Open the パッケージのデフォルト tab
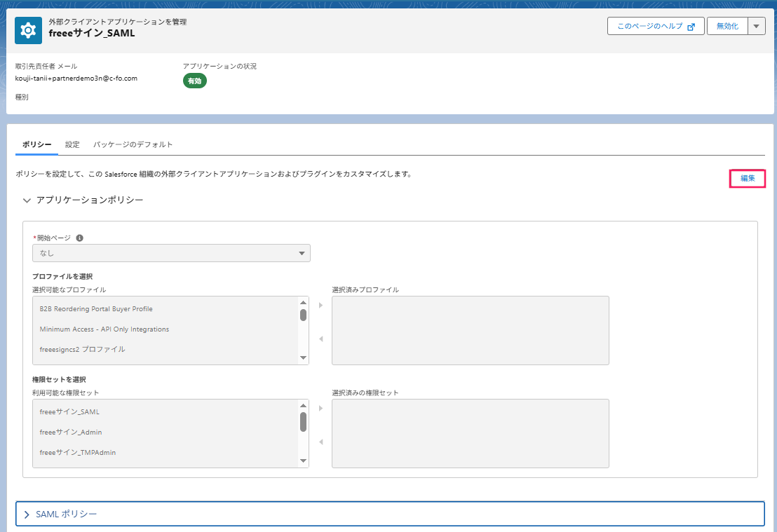This screenshot has height=532, width=777. pyautogui.click(x=133, y=144)
